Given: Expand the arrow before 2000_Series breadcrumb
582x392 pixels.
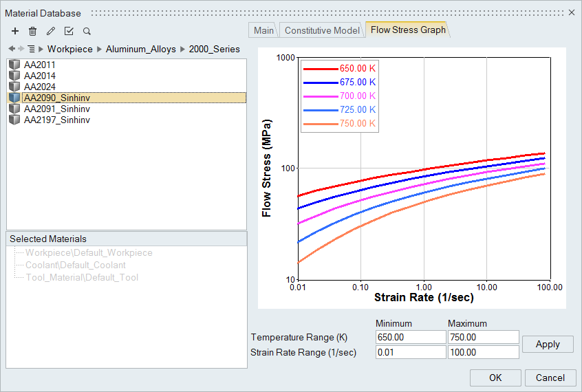Looking at the screenshot, I should click(183, 49).
